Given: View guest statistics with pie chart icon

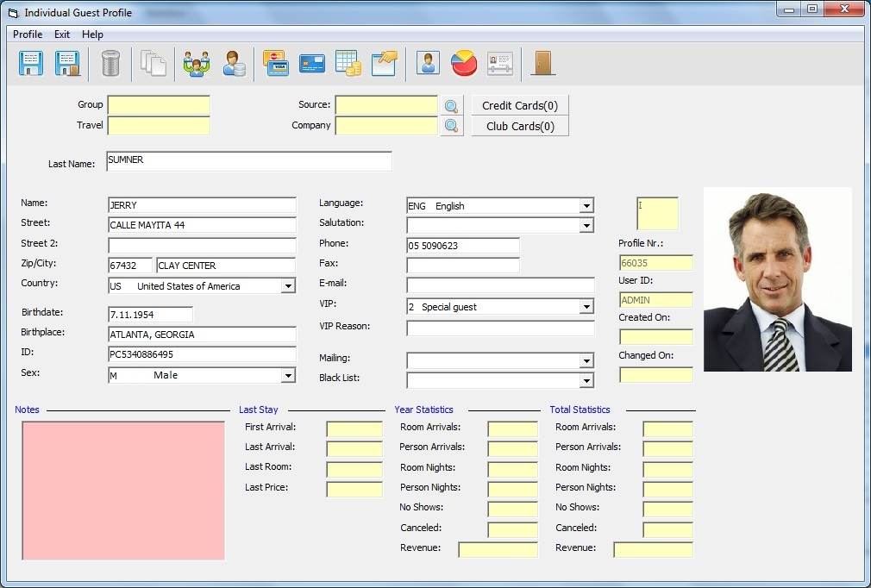Looking at the screenshot, I should 464,63.
